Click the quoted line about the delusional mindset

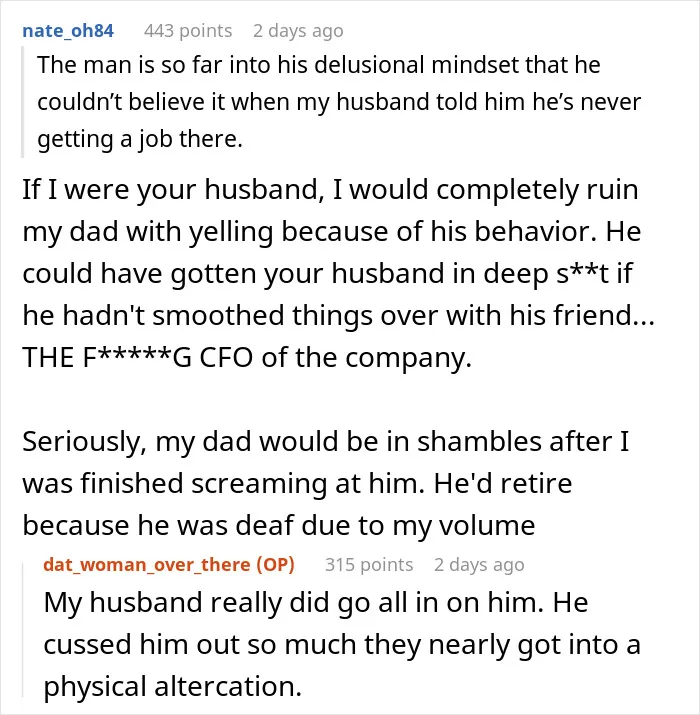pyautogui.click(x=319, y=65)
